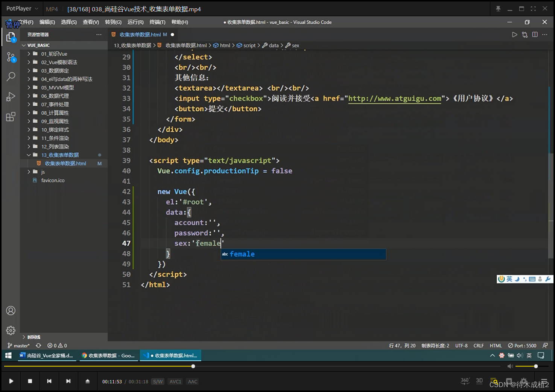Open changes compare icon in editor toolbar

[x=525, y=35]
